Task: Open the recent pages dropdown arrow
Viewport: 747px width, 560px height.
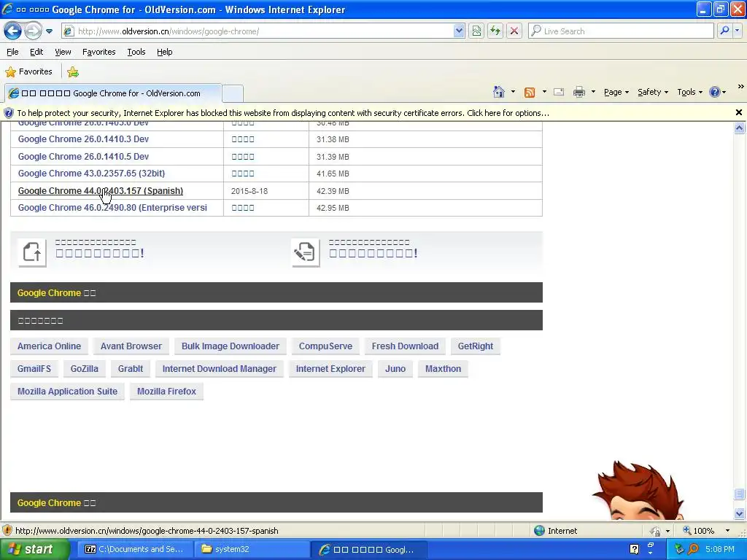Action: point(49,31)
